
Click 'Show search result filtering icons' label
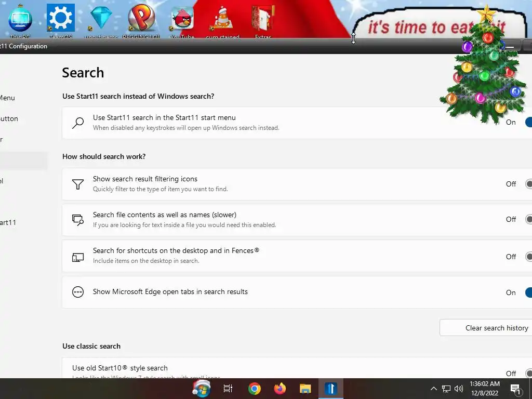tap(145, 179)
